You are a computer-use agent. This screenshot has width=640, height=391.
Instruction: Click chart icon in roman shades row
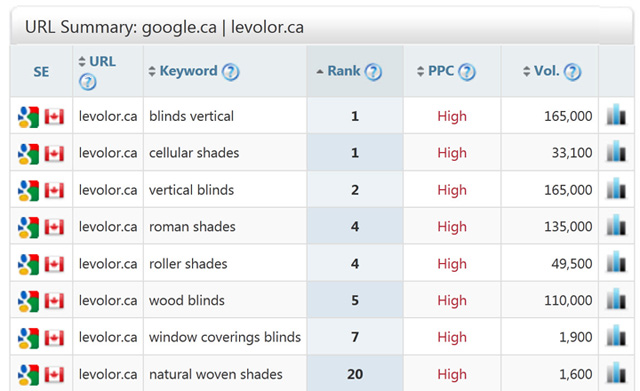pyautogui.click(x=616, y=225)
